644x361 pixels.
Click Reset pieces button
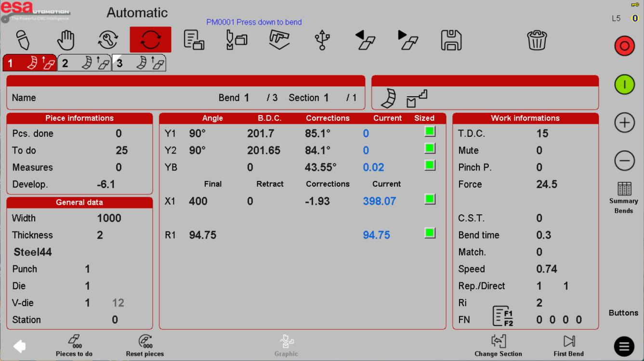pyautogui.click(x=145, y=346)
